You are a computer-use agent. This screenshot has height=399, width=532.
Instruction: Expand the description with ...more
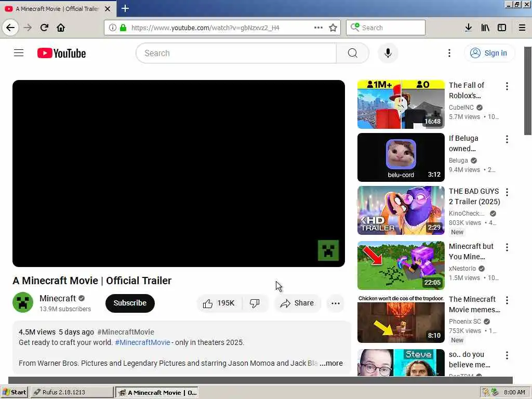tap(331, 363)
